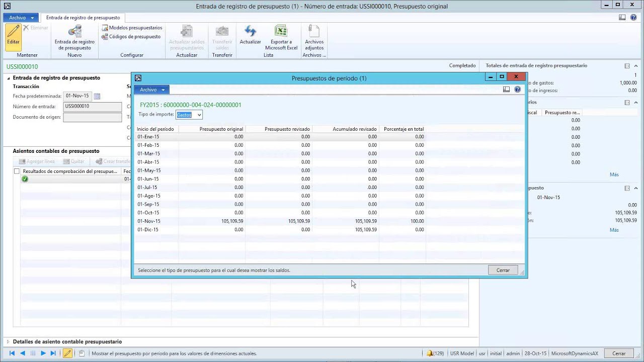Click Resultados de comprobación column header
Screen dimensions: 644x362
[x=70, y=171]
